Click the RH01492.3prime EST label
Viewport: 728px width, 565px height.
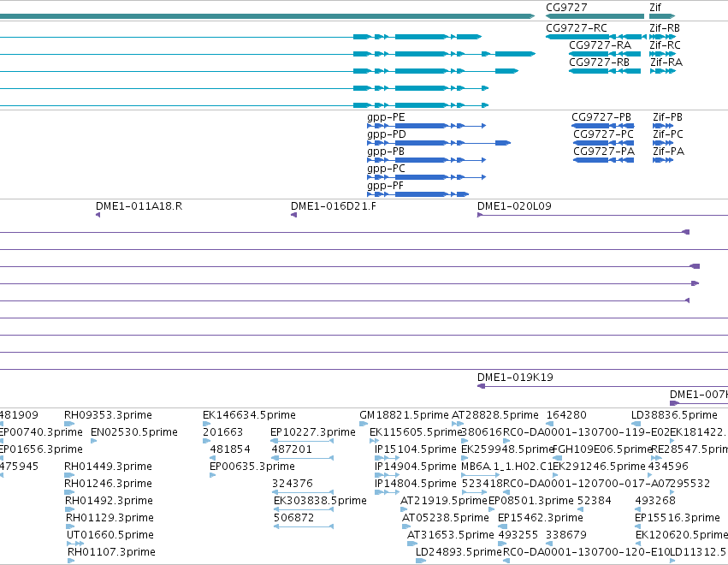(109, 501)
